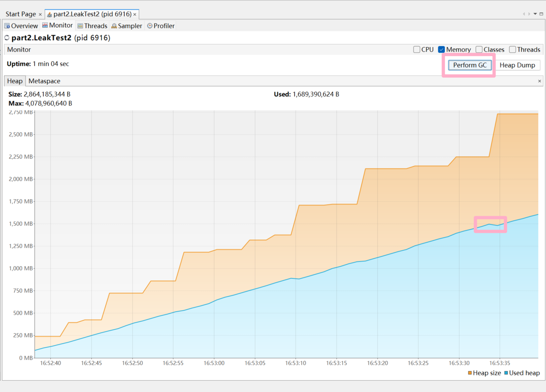Switch to the Metaspace tab

click(44, 81)
